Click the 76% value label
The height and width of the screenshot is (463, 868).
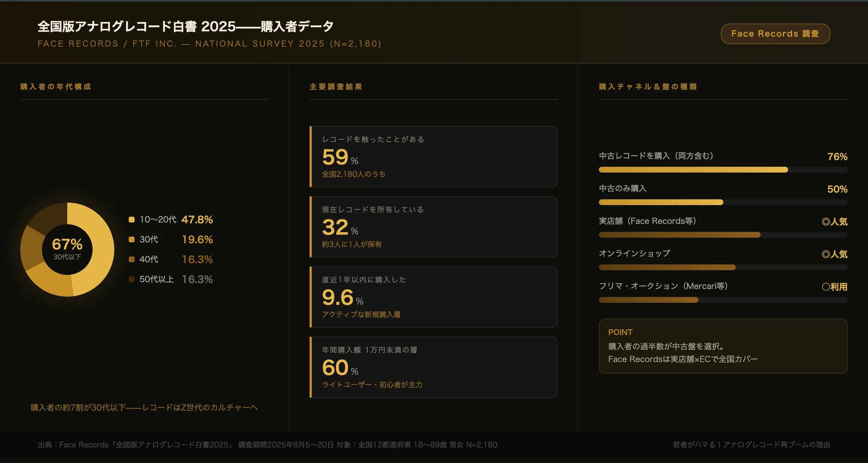(837, 157)
